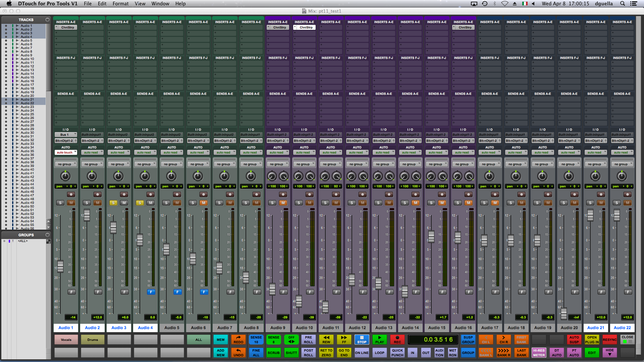The width and height of the screenshot is (644, 362).
Task: Open the no group dropdown on Audio 1
Action: click(66, 164)
